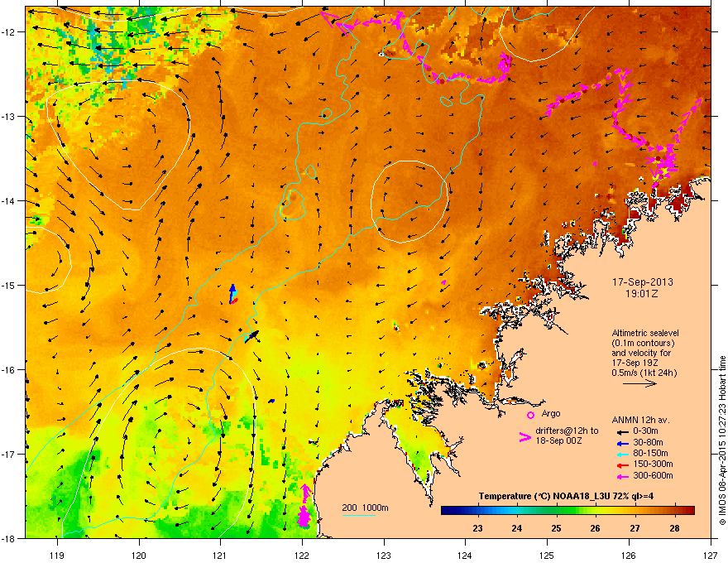The height and width of the screenshot is (563, 728).
Task: Click the 300-600m depth label
Action: tap(653, 475)
